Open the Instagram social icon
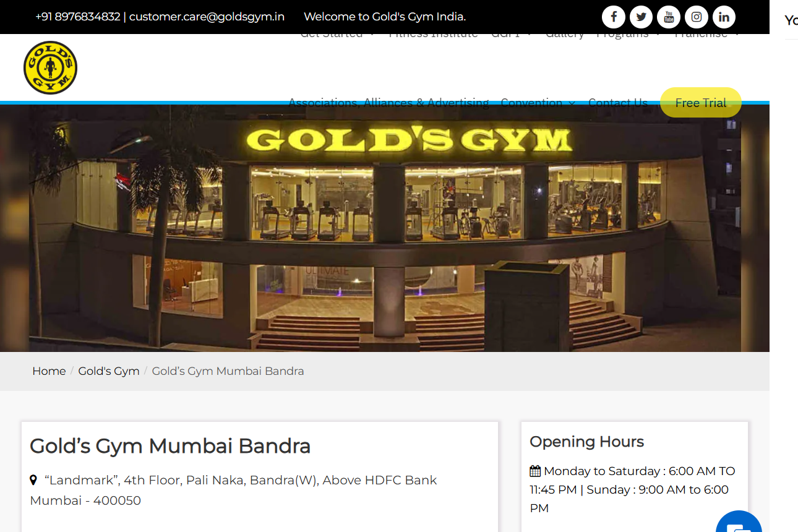This screenshot has height=532, width=798. 697,17
